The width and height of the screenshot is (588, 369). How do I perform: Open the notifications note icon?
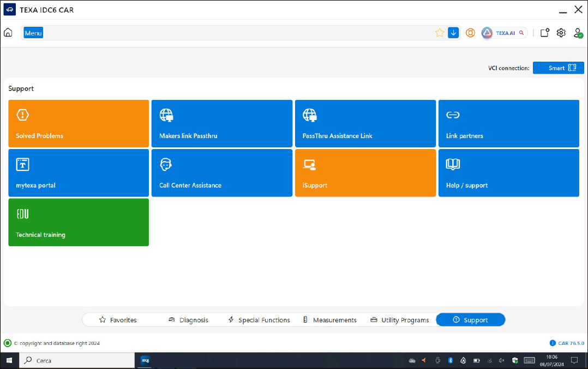[x=544, y=33]
